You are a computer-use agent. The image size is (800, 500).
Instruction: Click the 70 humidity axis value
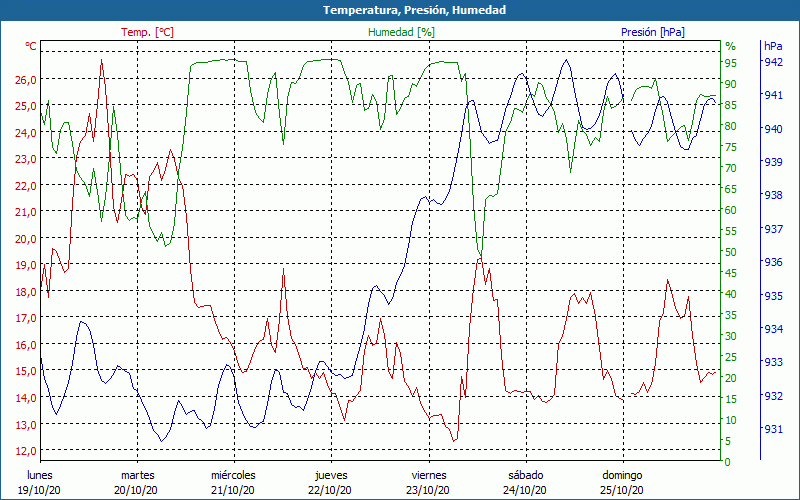click(731, 168)
